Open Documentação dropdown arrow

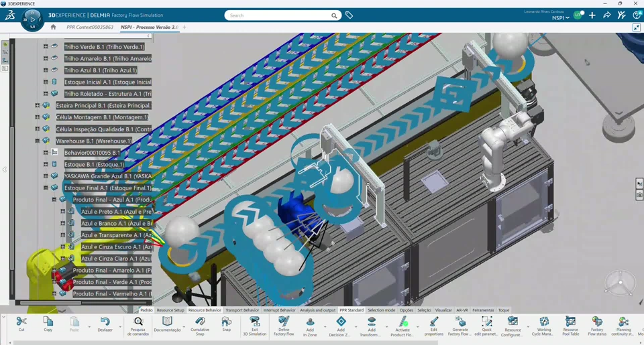click(x=184, y=327)
